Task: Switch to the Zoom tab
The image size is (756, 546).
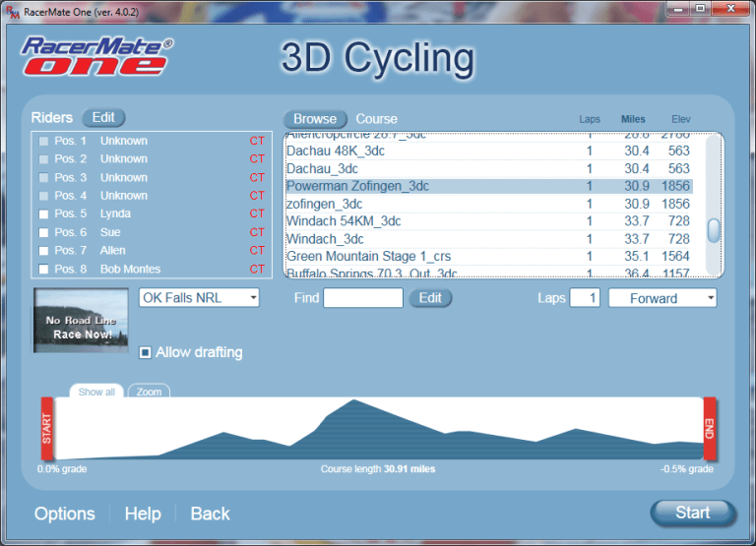Action: pyautogui.click(x=149, y=392)
